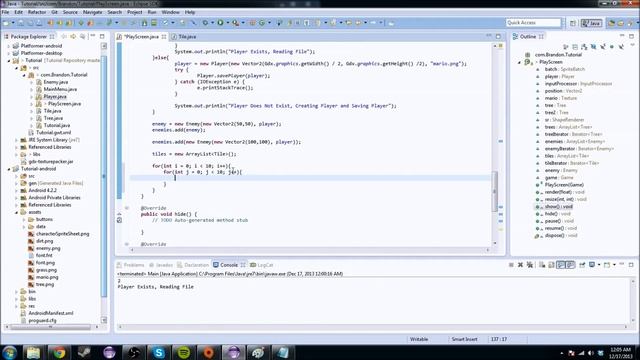Collapse the com.Brandon.Tutorial package node
This screenshot has height=360, width=640.
point(24,75)
